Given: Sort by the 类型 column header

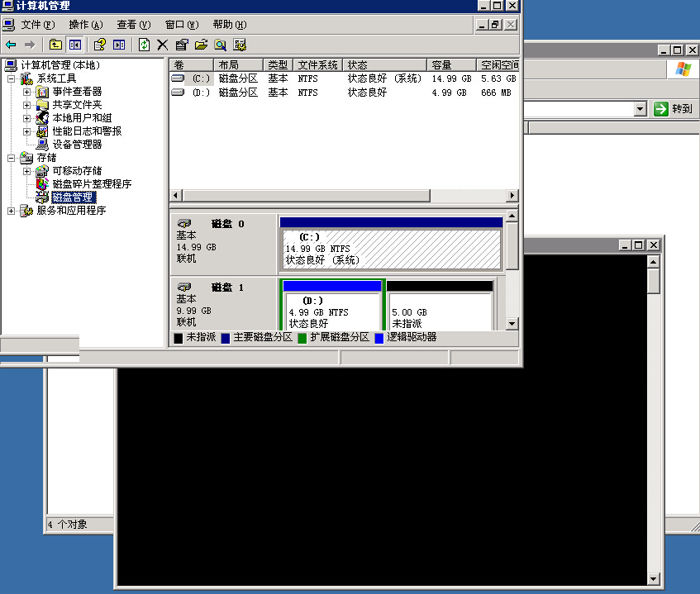Looking at the screenshot, I should (278, 65).
